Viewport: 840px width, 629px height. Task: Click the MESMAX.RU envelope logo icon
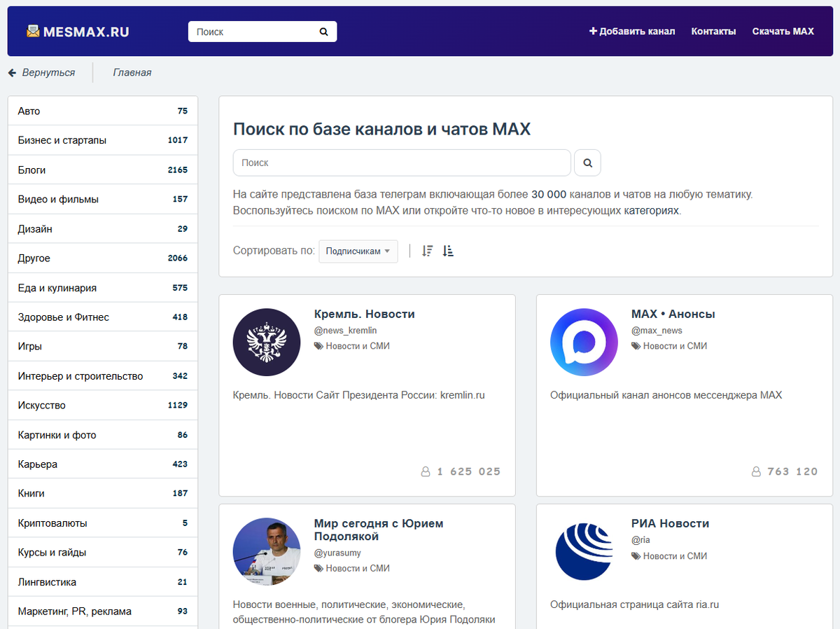pyautogui.click(x=33, y=31)
